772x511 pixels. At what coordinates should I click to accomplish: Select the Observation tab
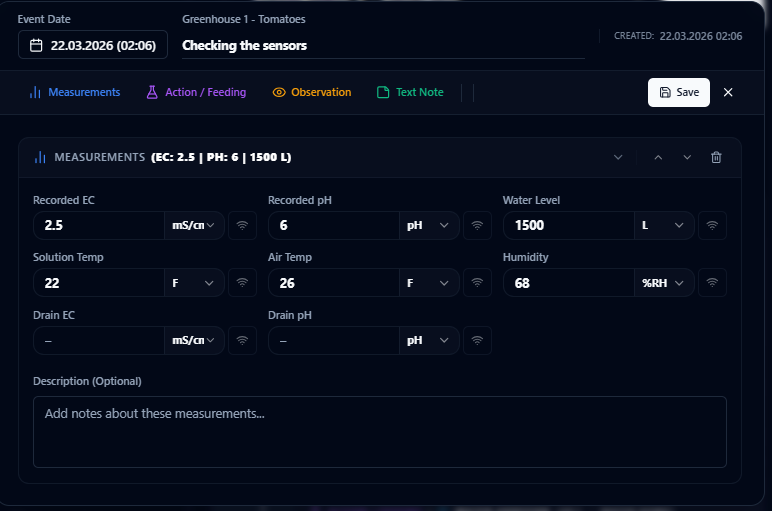pyautogui.click(x=312, y=92)
